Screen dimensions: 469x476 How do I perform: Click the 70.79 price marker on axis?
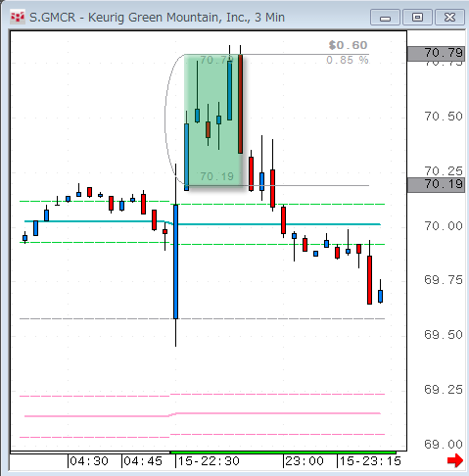coord(436,53)
